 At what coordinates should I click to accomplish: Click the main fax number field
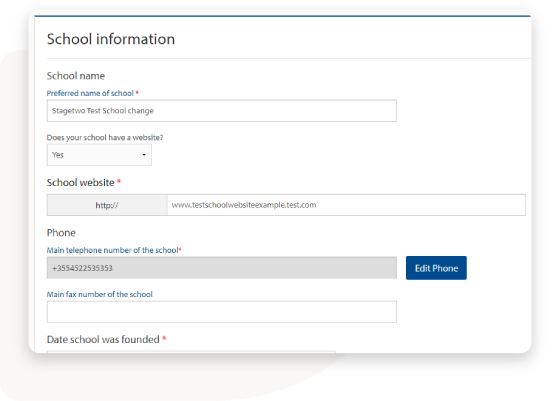(221, 312)
